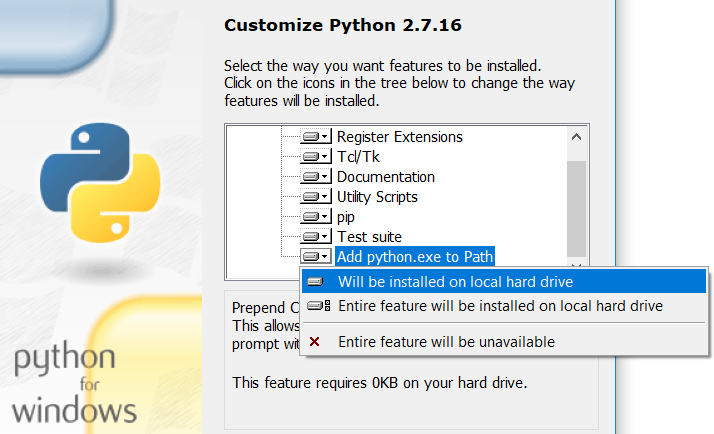Viewport: 714px width, 434px height.
Task: Select the Test suite tree row
Action: point(369,237)
